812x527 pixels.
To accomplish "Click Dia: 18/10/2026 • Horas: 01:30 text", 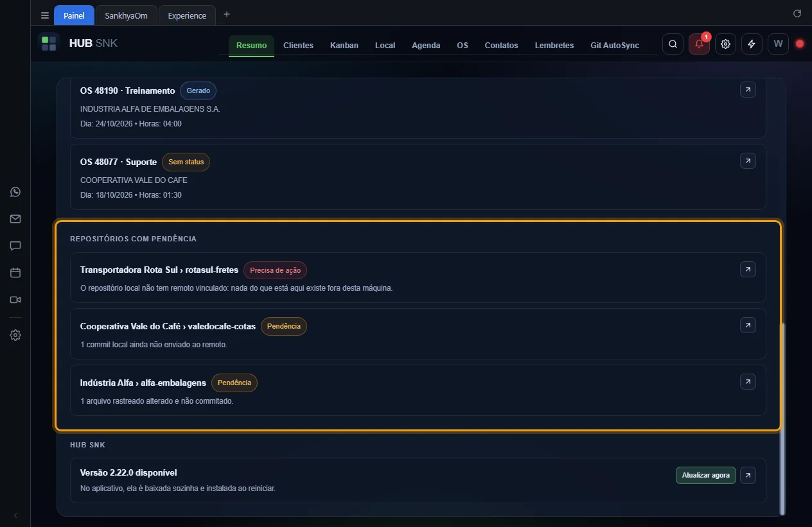I will [131, 195].
